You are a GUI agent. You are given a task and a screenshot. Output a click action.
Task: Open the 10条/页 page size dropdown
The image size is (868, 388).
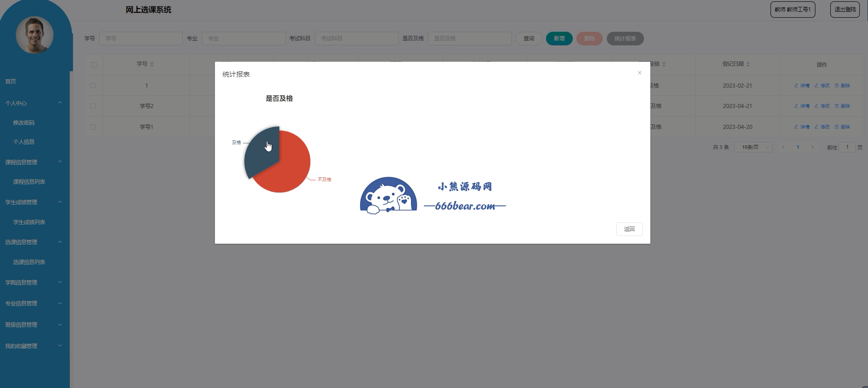coord(753,147)
